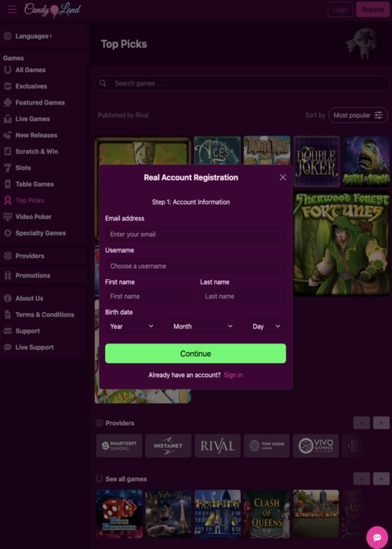This screenshot has height=549, width=392.
Task: Go to Live Games category
Action: 33,118
